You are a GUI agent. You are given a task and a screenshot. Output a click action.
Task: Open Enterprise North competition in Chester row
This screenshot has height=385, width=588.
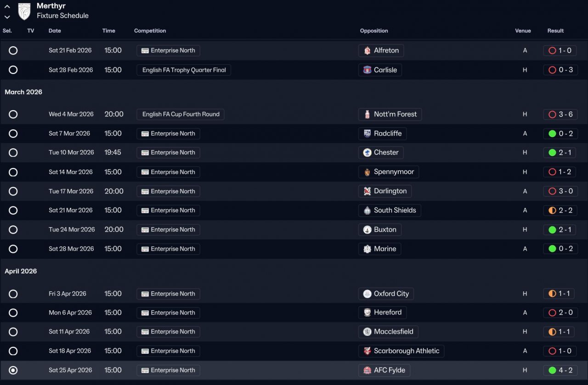(x=168, y=152)
